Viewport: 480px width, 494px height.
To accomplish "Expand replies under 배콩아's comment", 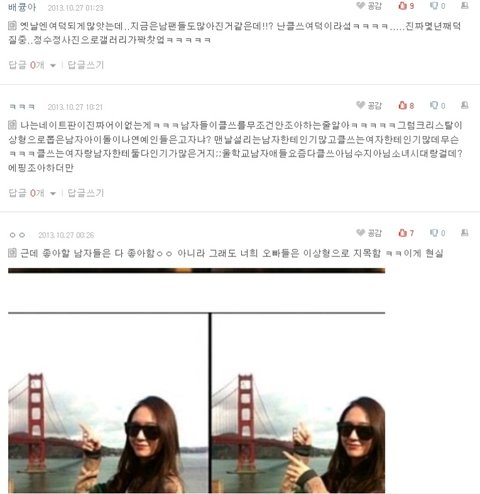I will [32, 65].
